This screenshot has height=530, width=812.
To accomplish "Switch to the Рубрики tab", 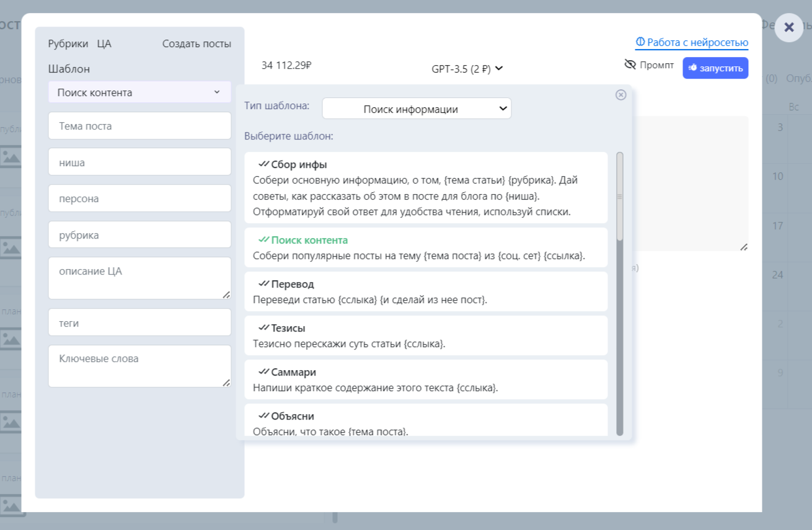I will coord(68,44).
